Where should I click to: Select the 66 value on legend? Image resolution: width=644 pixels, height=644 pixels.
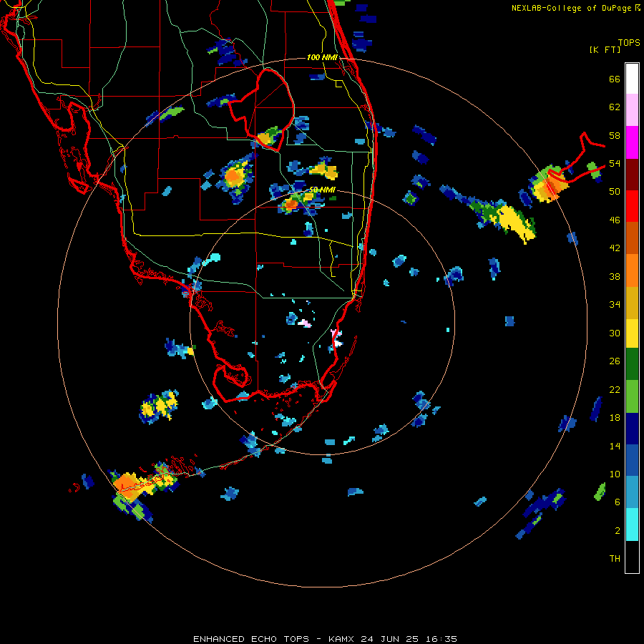click(615, 79)
